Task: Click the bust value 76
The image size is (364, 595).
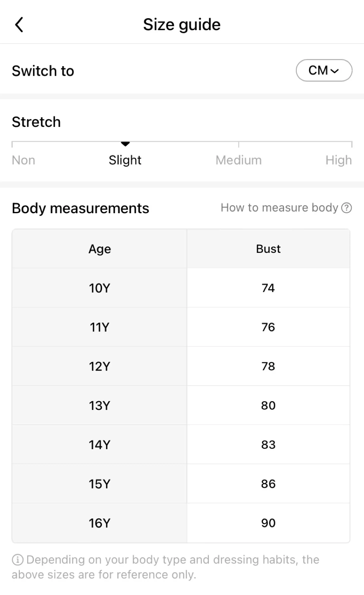Action: tap(268, 327)
